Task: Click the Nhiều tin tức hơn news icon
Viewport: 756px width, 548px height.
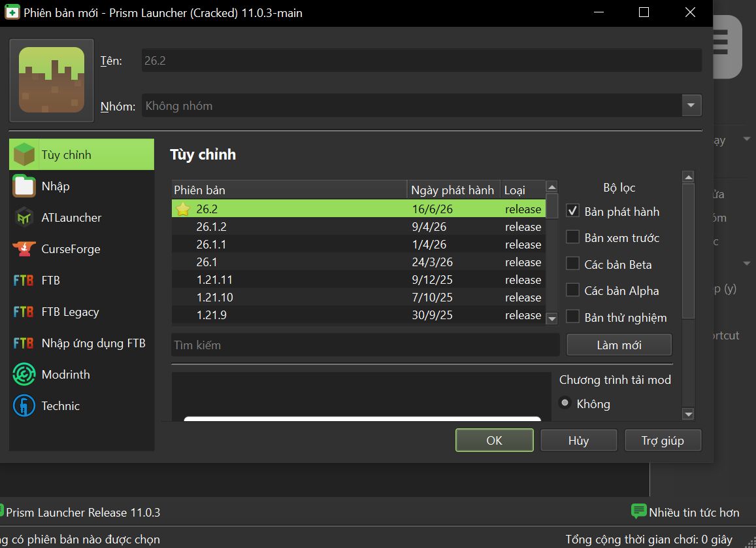Action: click(638, 511)
